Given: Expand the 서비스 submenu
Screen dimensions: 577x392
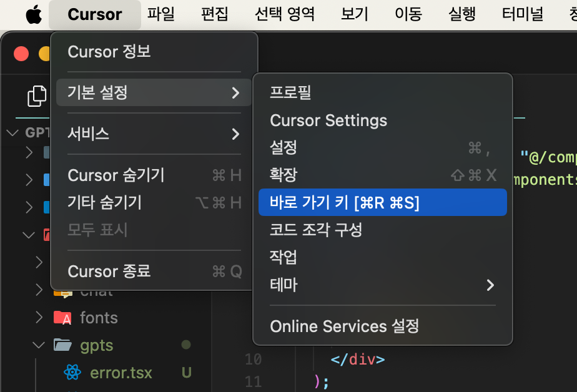Looking at the screenshot, I should [x=154, y=134].
